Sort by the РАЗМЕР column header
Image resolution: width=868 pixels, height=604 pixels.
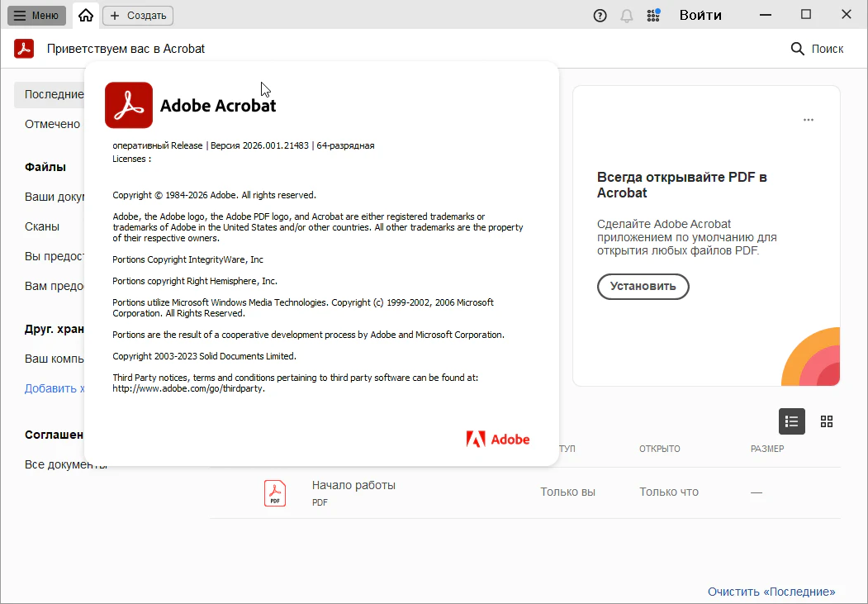[x=767, y=449]
